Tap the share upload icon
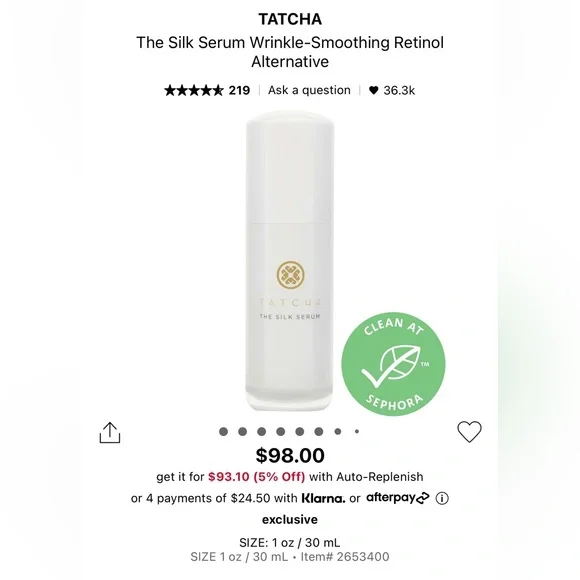 (110, 432)
